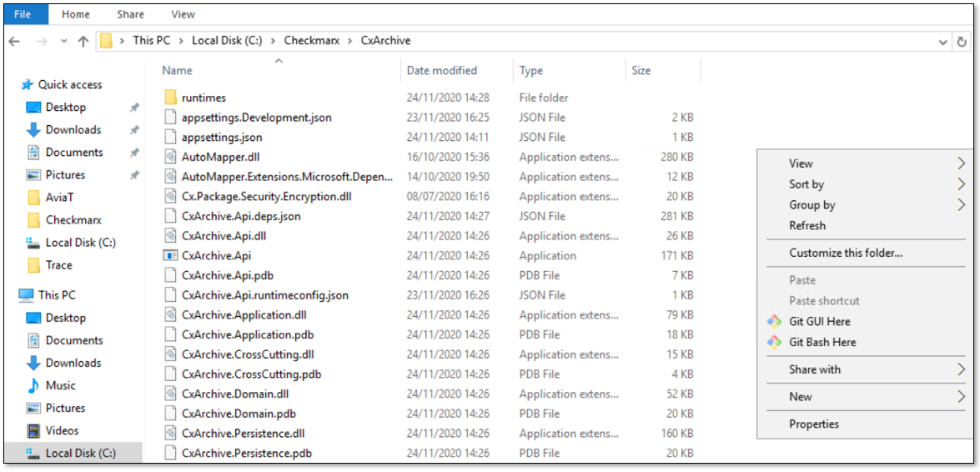Viewport: 980px width, 472px height.
Task: Select highlighted Local Disk (C:) under This PC
Action: tap(73, 454)
